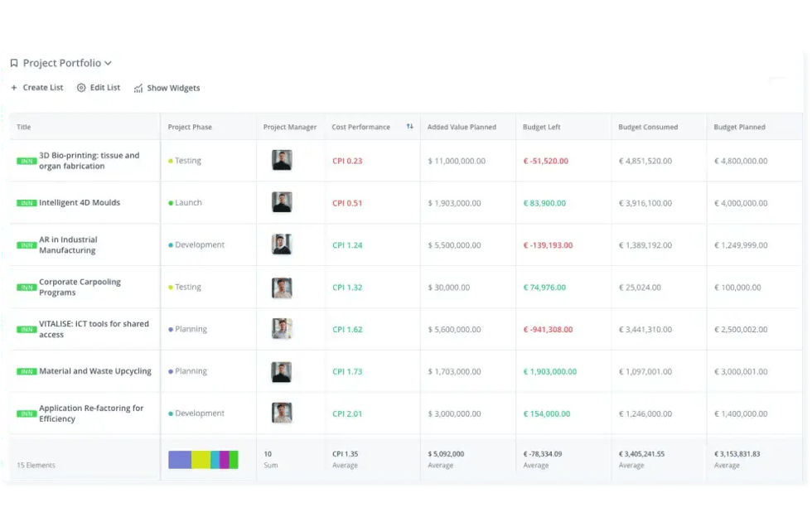Expand the Project Portfolio dropdown chevron
This screenshot has height=532, width=812.
[x=109, y=63]
